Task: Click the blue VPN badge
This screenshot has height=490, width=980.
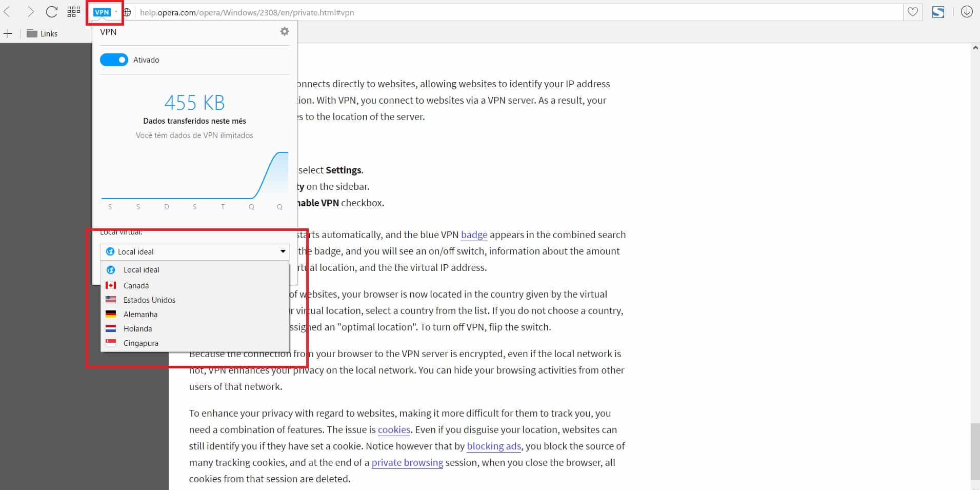Action: point(102,12)
